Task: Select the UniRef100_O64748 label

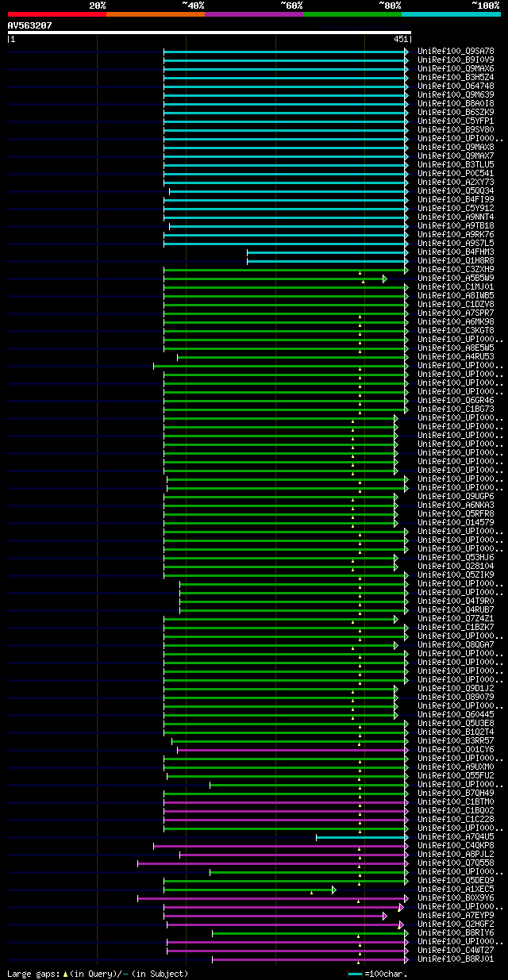Action: click(x=456, y=86)
